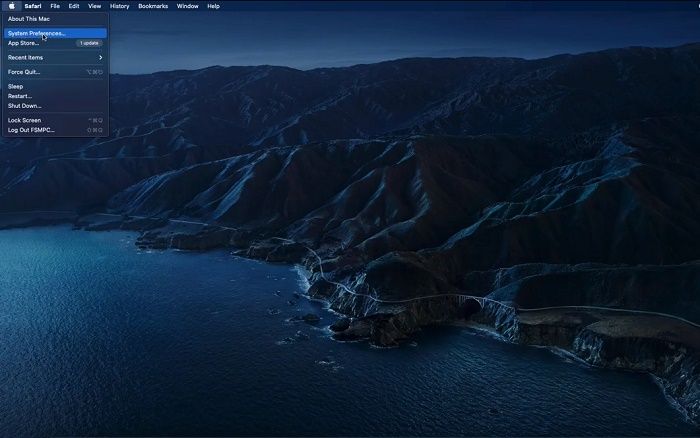700x438 pixels.
Task: Open the View menu
Action: click(x=95, y=6)
